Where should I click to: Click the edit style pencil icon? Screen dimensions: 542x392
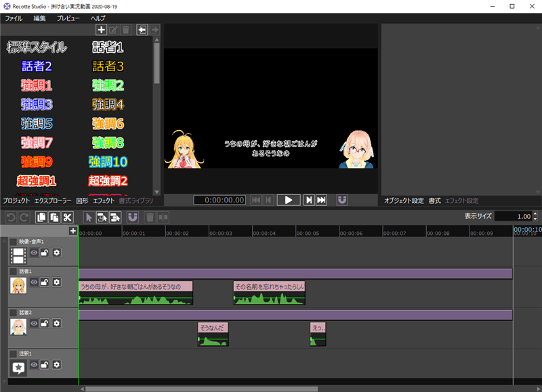(x=113, y=30)
